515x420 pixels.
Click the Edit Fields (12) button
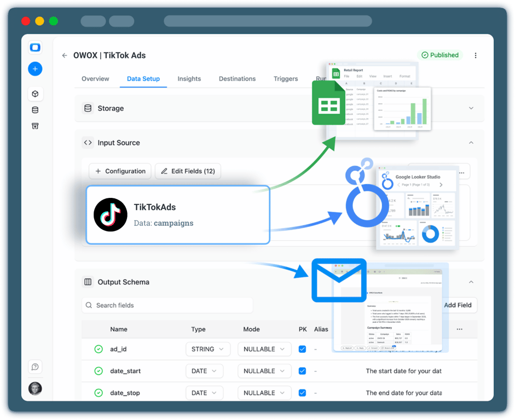(188, 171)
